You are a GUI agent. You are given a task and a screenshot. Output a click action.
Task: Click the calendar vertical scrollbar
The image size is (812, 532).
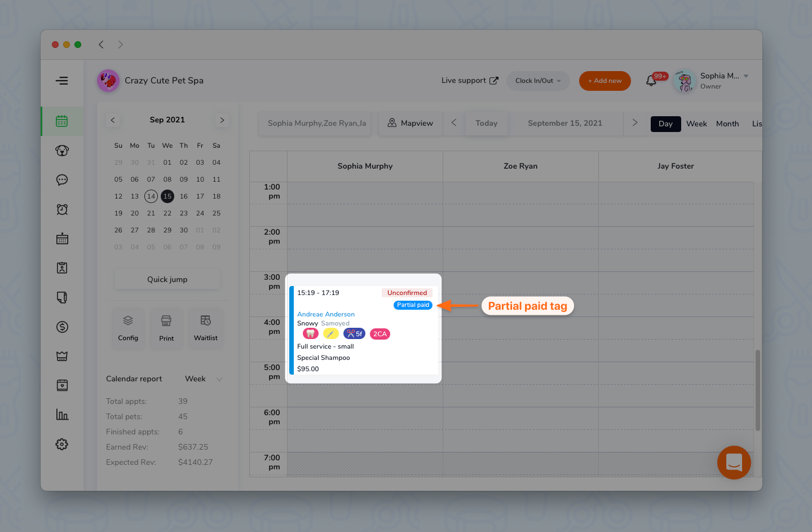757,390
